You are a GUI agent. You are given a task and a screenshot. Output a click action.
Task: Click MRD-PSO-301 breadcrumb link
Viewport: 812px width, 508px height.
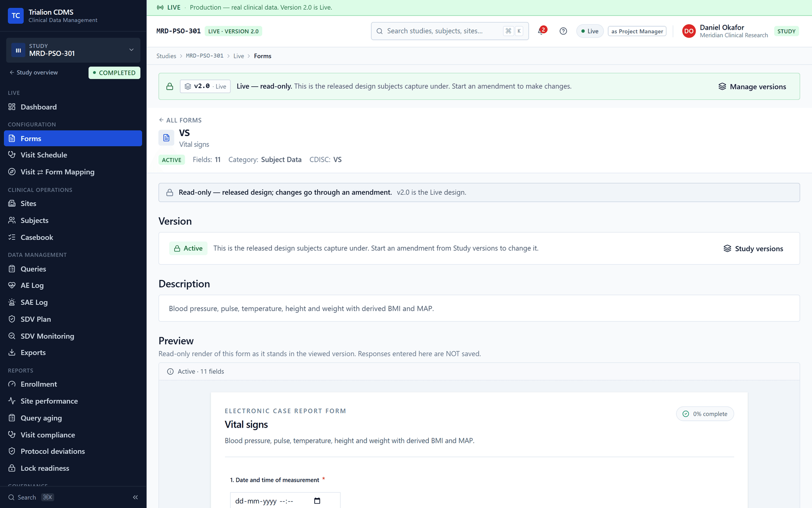pos(205,56)
